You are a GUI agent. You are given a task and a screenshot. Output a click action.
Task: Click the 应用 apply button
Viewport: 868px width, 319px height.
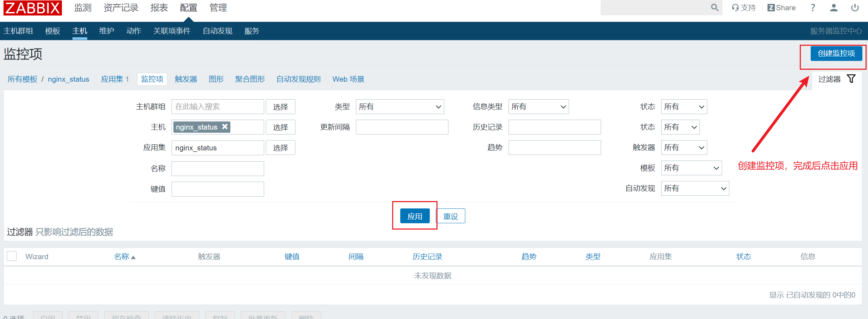pyautogui.click(x=415, y=216)
